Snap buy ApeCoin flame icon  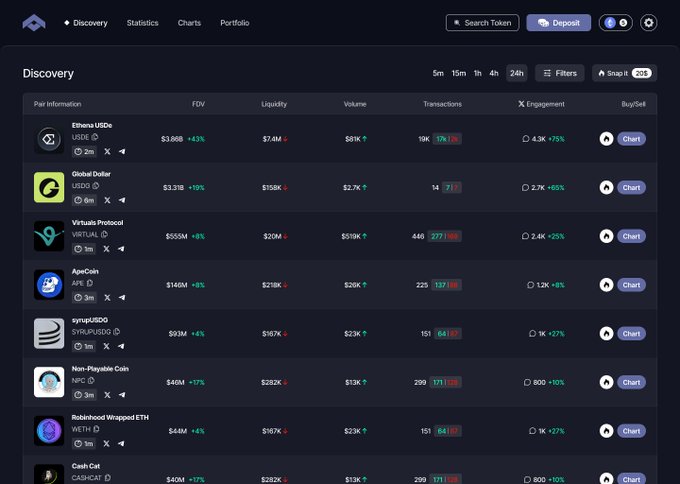point(606,285)
